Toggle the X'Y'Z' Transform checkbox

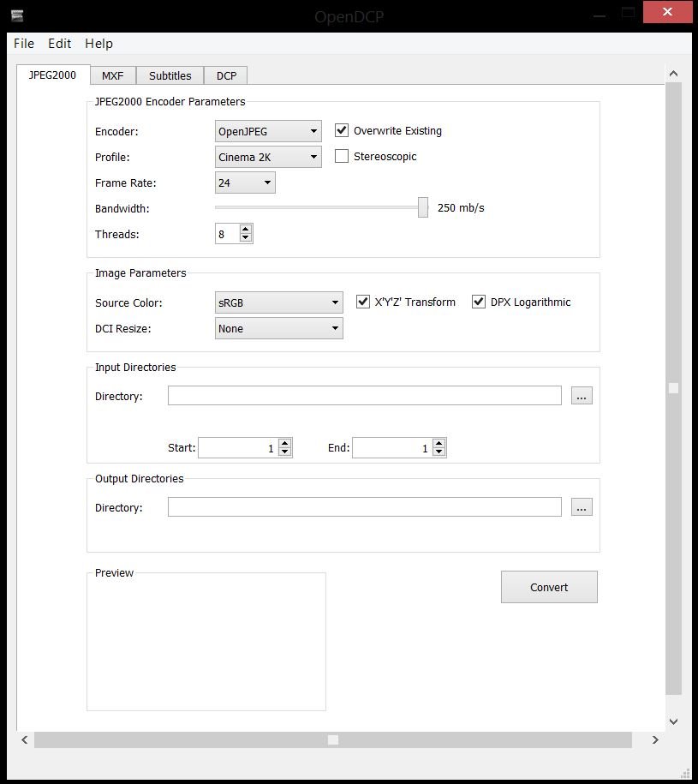[363, 302]
